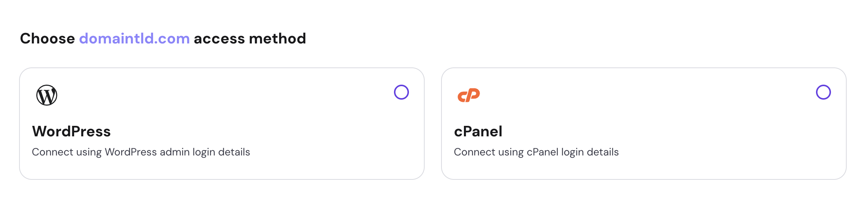
Task: Select the WordPress radio button
Action: coord(401,92)
